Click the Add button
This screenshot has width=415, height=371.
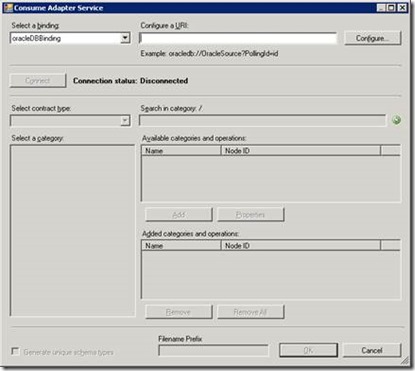[179, 215]
